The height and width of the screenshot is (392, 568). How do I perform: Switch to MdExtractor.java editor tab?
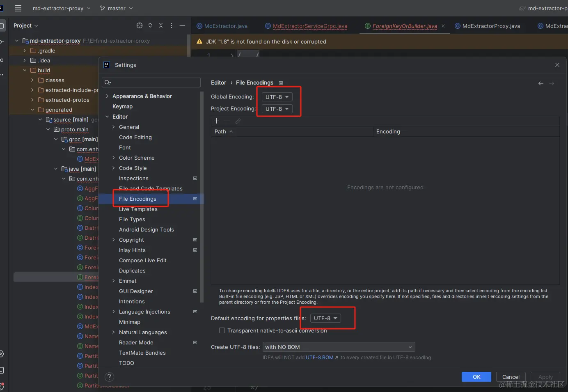222,26
